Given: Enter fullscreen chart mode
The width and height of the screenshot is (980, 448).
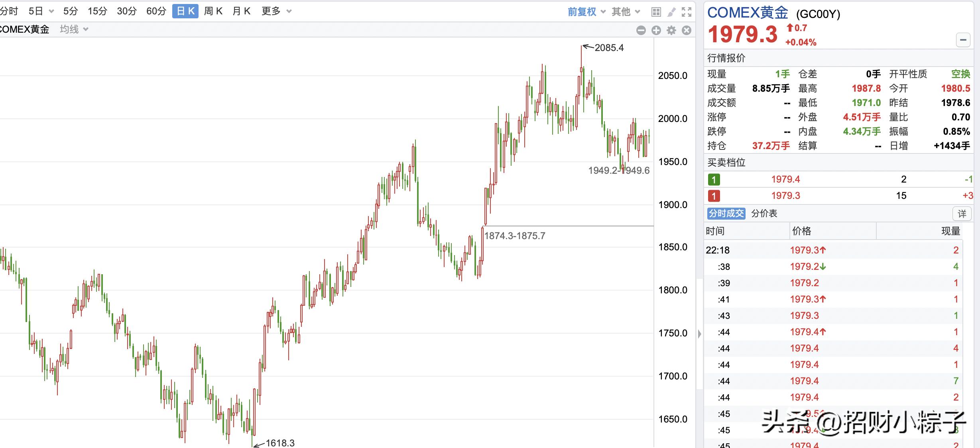Looking at the screenshot, I should click(x=687, y=12).
